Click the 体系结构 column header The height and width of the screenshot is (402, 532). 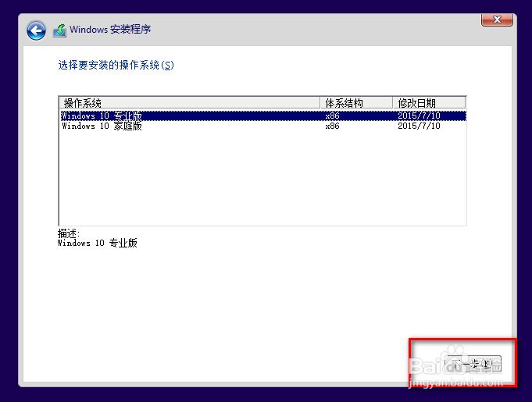(x=356, y=103)
